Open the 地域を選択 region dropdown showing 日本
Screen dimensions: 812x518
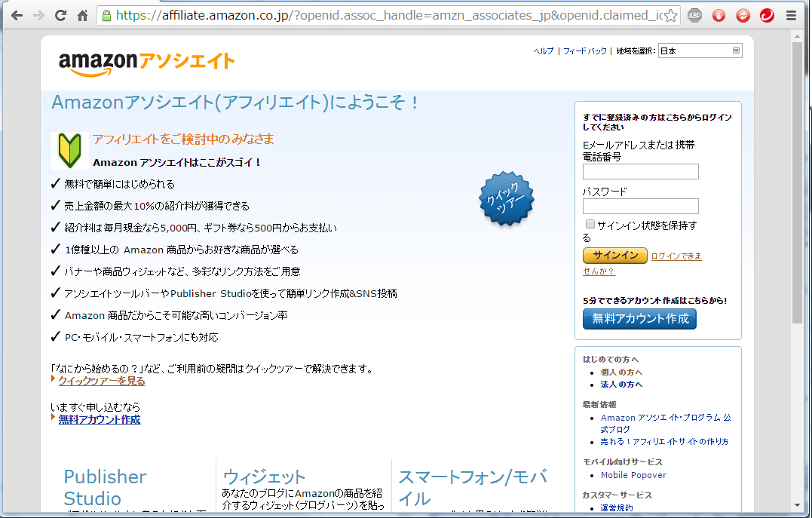pos(700,51)
